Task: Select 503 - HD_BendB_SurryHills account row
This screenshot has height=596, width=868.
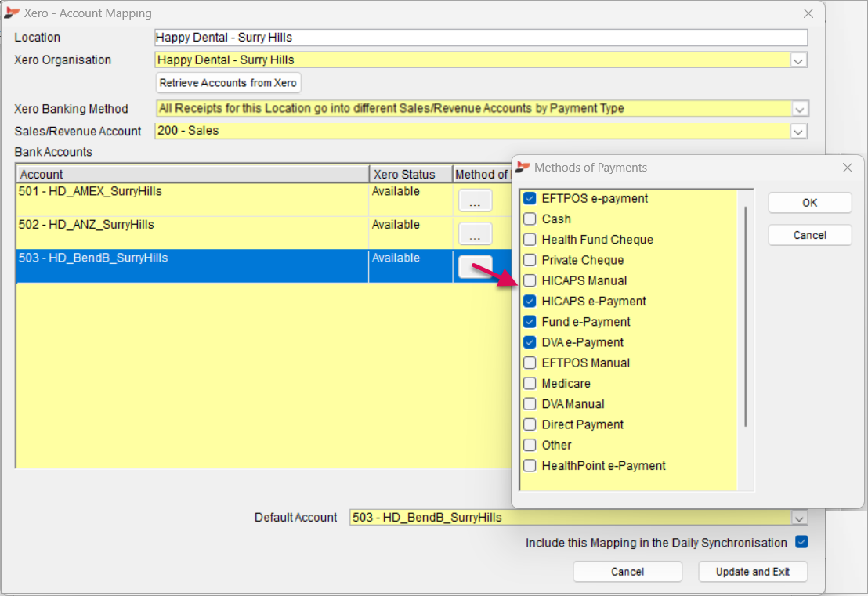Action: click(x=263, y=266)
